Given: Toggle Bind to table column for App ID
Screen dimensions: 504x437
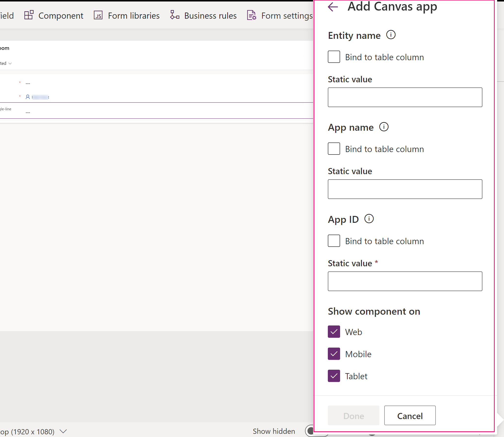Looking at the screenshot, I should click(334, 240).
